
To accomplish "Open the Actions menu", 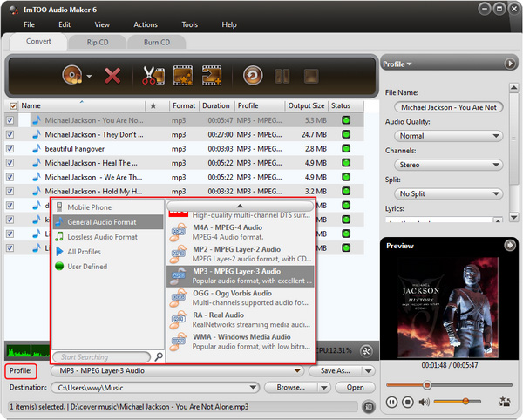I will [146, 24].
